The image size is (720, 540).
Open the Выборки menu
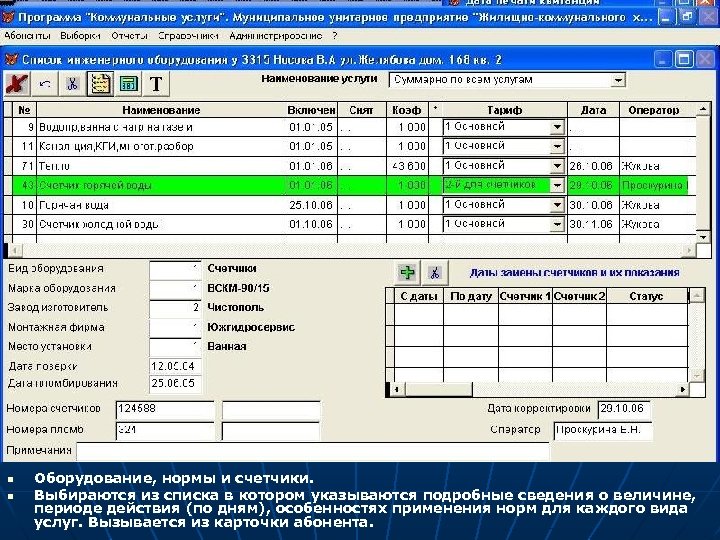point(80,36)
